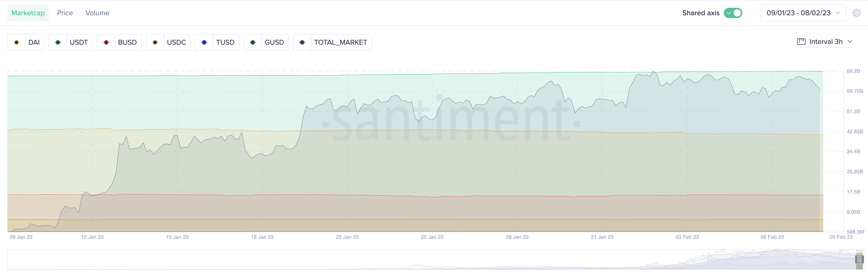Open the Interval 3h dropdown
Screen dimensions: 868x276
pyautogui.click(x=825, y=42)
